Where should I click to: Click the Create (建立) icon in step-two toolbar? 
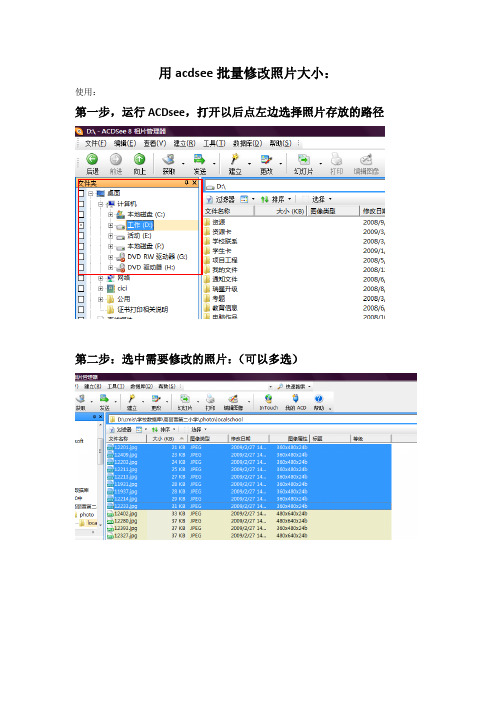click(132, 398)
